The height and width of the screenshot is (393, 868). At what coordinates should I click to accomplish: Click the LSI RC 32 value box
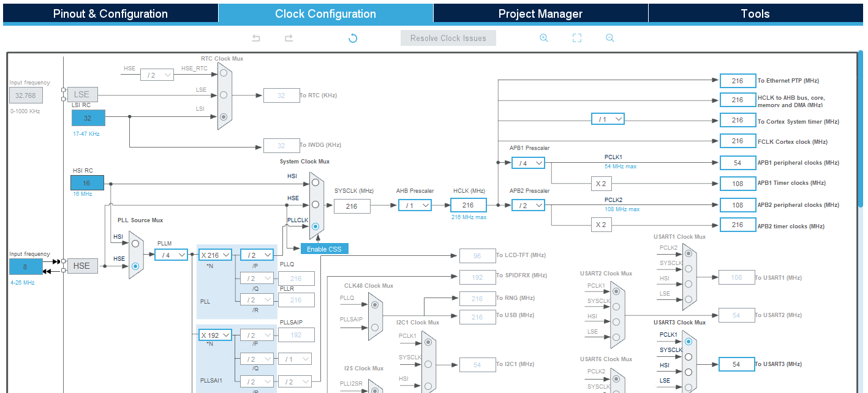[88, 118]
